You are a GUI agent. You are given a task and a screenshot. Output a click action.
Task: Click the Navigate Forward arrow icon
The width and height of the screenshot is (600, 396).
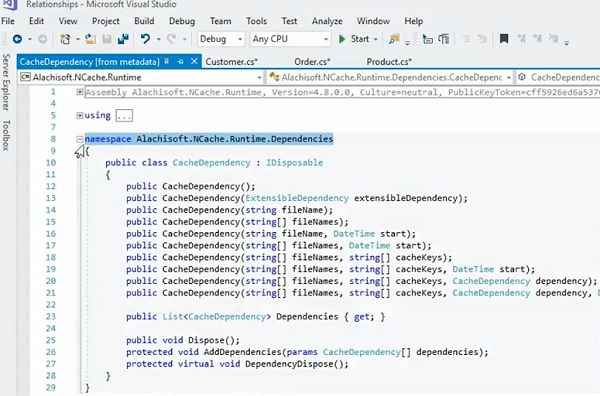pos(42,39)
